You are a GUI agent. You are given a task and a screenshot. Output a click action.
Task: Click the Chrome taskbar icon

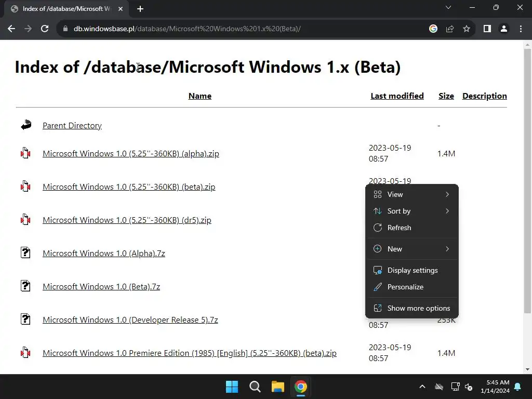pyautogui.click(x=301, y=387)
